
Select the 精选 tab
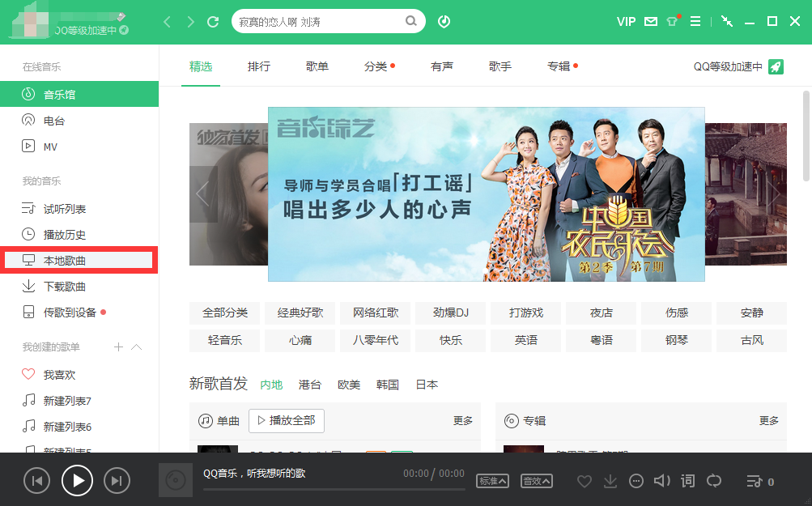[x=201, y=66]
